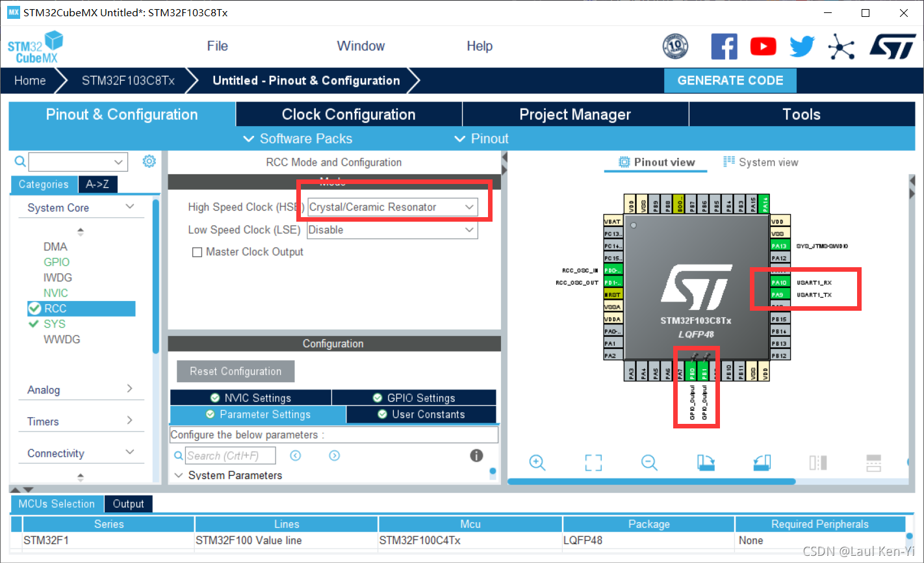The width and height of the screenshot is (924, 563).
Task: Switch to the Tools tab
Action: [802, 114]
